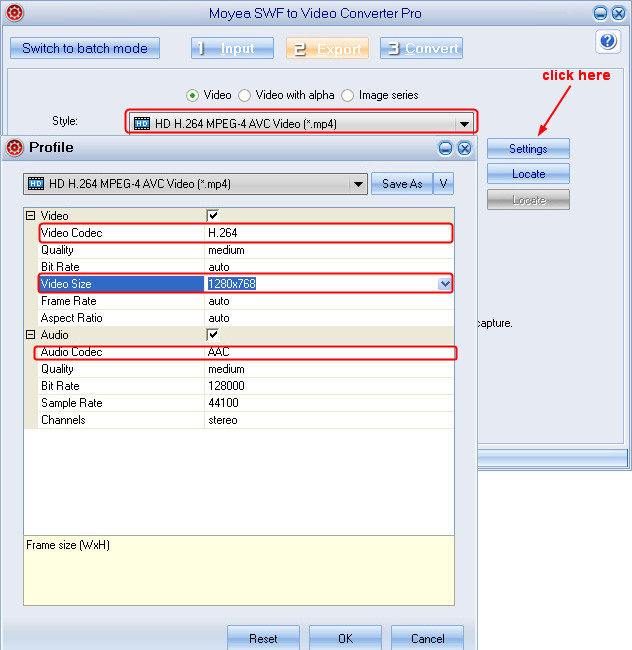Confirm profile with OK button

(x=345, y=638)
